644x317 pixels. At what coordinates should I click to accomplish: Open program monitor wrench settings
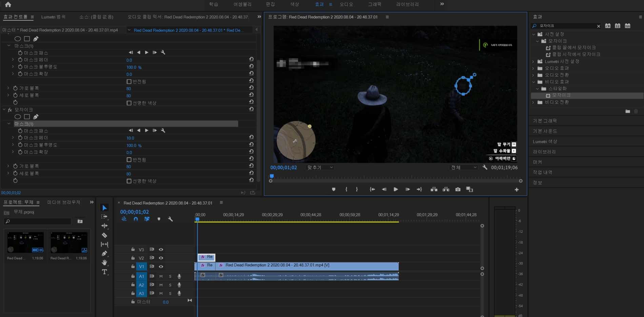[x=485, y=167]
